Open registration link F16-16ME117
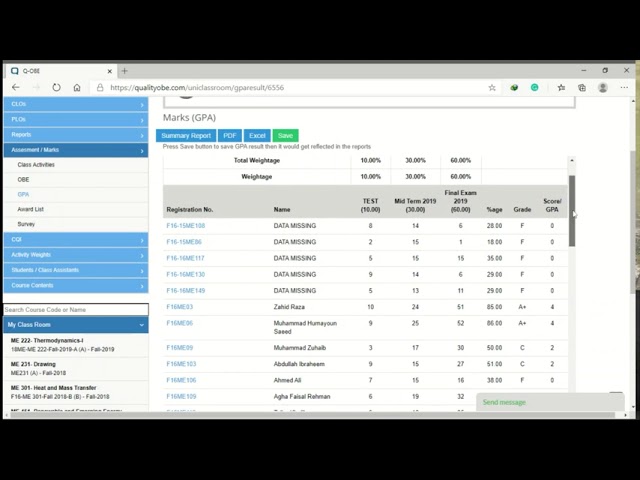Viewport: 640px width, 480px height. point(185,258)
